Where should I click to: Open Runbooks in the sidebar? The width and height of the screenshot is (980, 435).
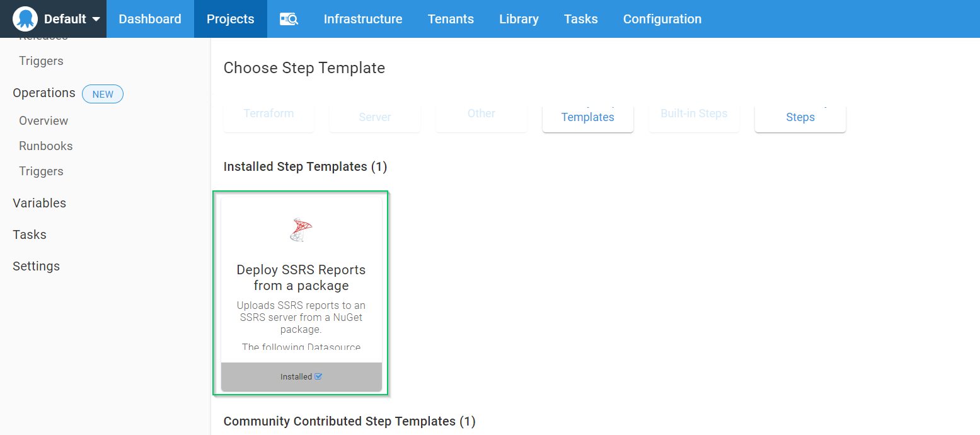46,146
